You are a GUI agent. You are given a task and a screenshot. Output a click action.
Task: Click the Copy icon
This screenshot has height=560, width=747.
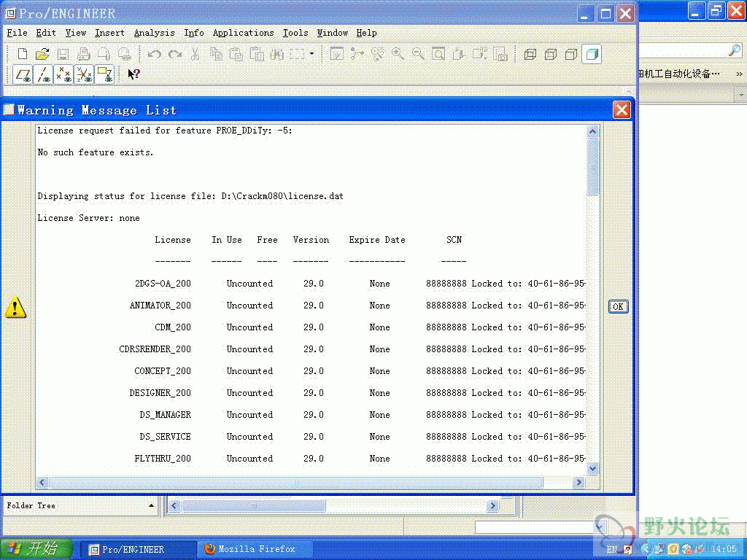coord(216,54)
